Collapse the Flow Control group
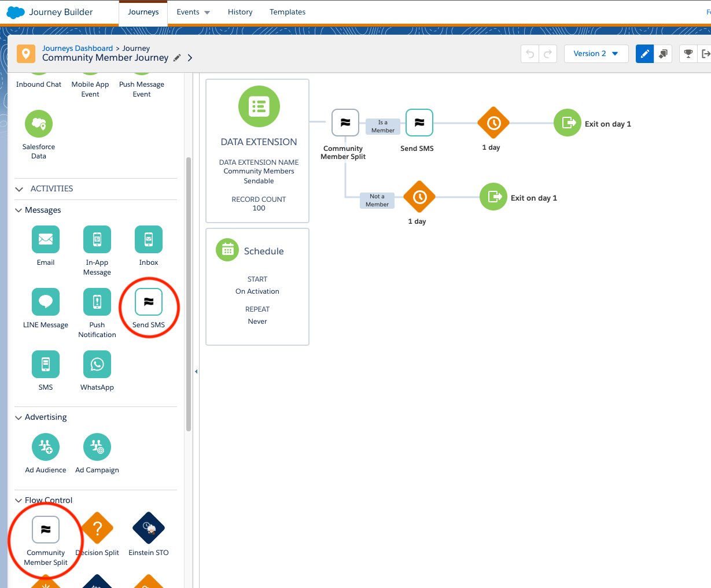 19,501
